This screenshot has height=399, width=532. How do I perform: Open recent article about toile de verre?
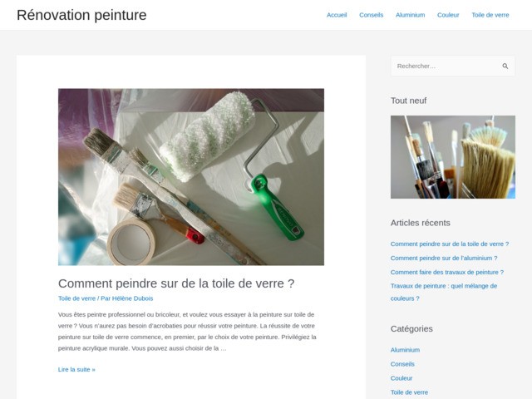pos(450,244)
